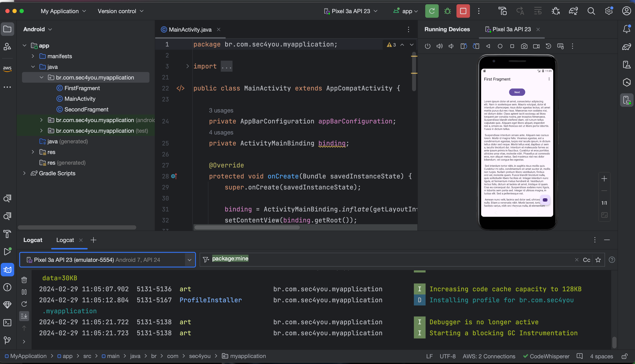This screenshot has height=364, width=635.
Task: Open Search Everywhere magnifier icon
Action: pyautogui.click(x=591, y=11)
